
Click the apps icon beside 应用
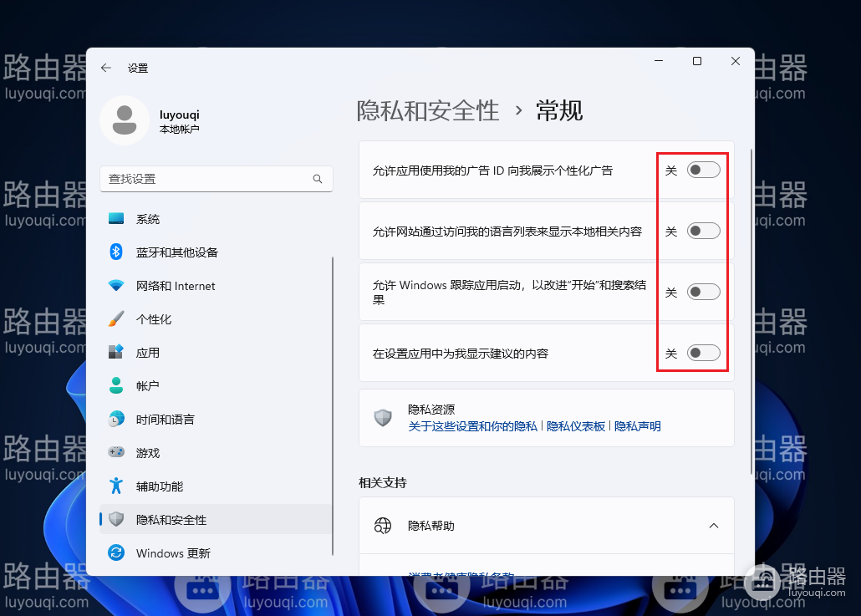tap(116, 352)
